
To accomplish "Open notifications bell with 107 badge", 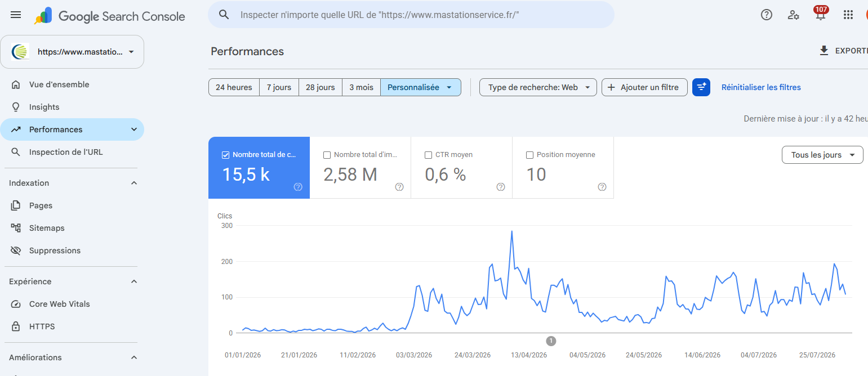I will click(821, 14).
